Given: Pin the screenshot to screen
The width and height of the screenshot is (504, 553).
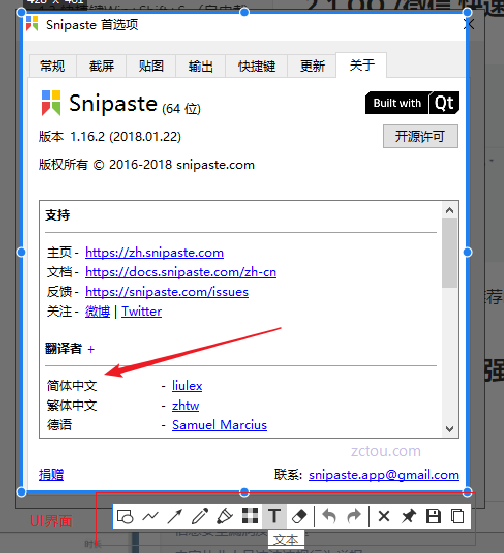Looking at the screenshot, I should coord(409,517).
